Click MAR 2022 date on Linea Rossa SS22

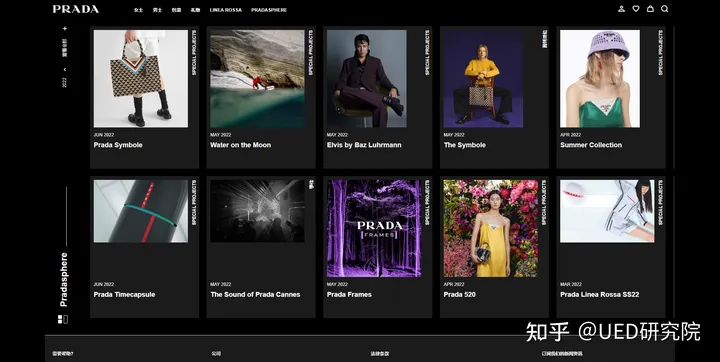coord(571,284)
